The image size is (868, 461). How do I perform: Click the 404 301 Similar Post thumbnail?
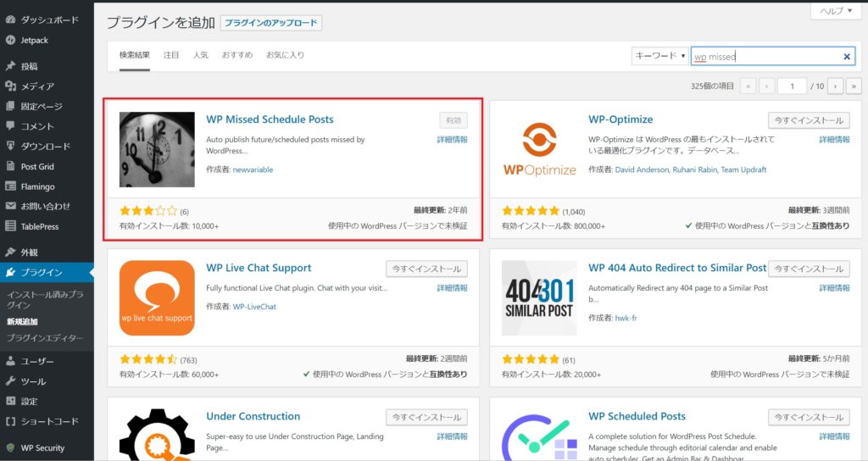(539, 297)
